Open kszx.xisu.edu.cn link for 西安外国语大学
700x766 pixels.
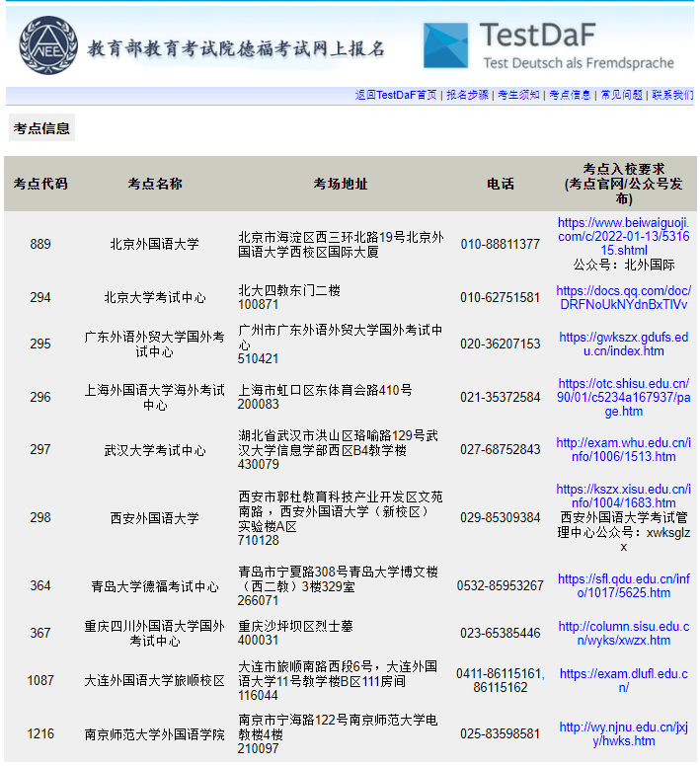point(623,496)
